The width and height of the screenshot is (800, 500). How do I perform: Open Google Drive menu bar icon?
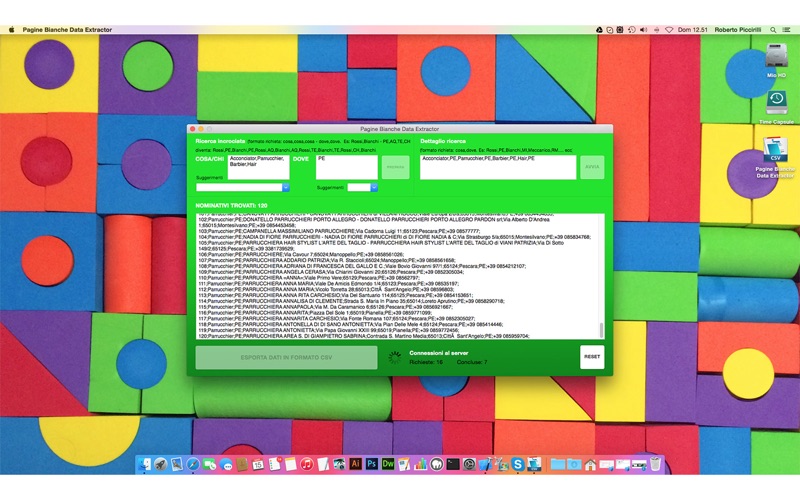(x=599, y=30)
